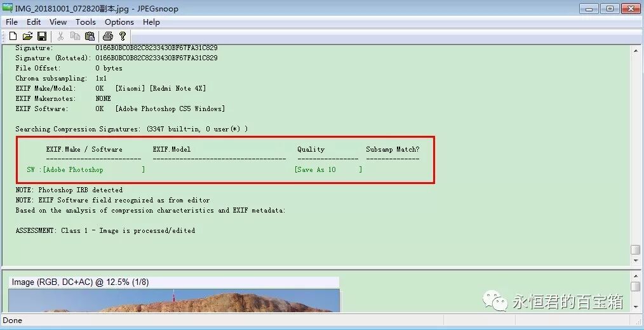Click the 'Subsamp Match?' column header
Image resolution: width=644 pixels, height=330 pixels.
coord(392,149)
